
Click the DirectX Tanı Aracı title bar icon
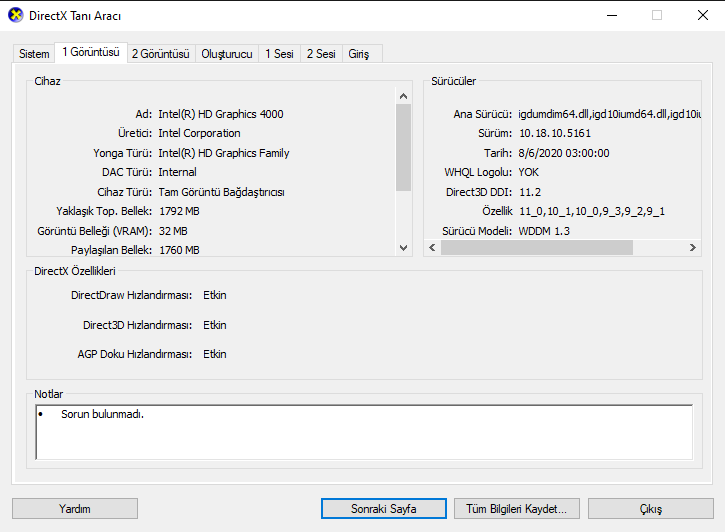point(16,15)
